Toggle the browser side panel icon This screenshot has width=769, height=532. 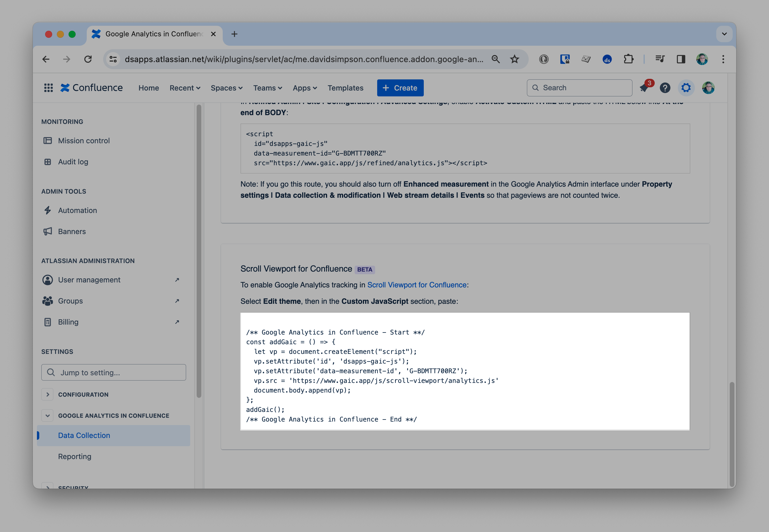point(680,59)
